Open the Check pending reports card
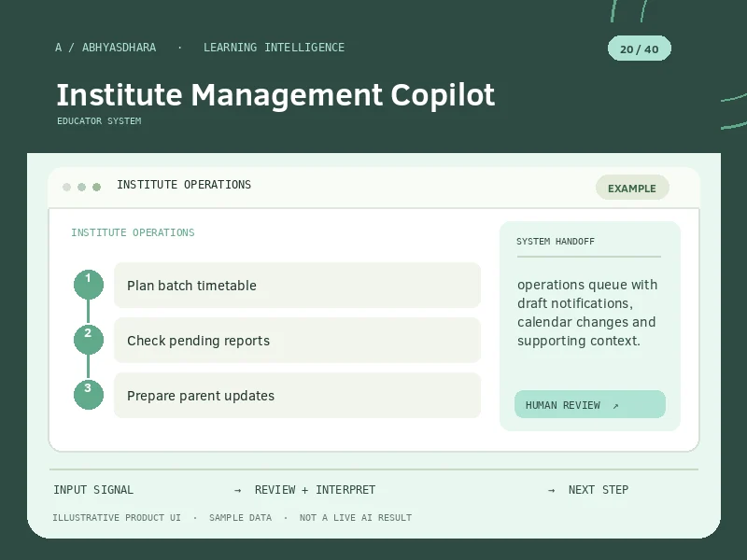Viewport: 747px width, 560px height. 297,341
